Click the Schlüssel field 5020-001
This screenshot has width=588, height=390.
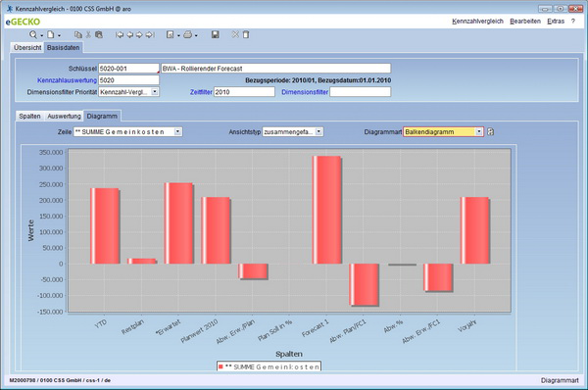point(128,69)
